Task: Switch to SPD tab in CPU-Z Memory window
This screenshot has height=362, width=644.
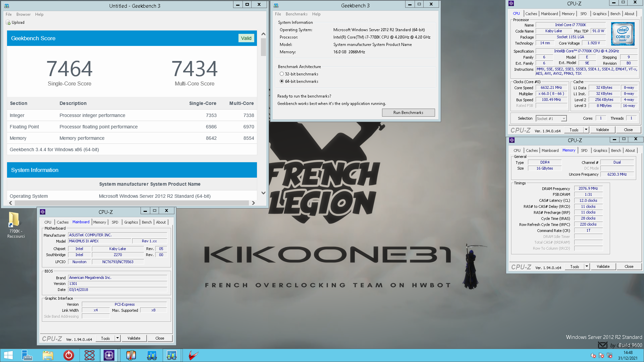Action: (584, 150)
